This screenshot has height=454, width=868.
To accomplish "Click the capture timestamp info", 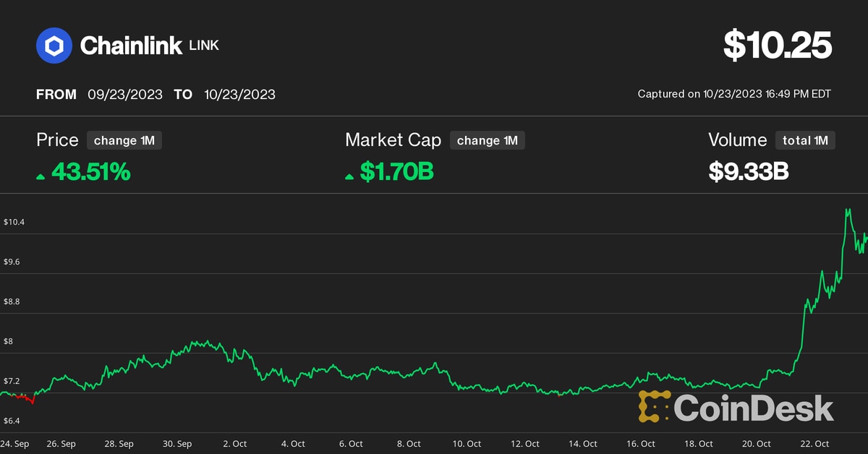I will 735,94.
